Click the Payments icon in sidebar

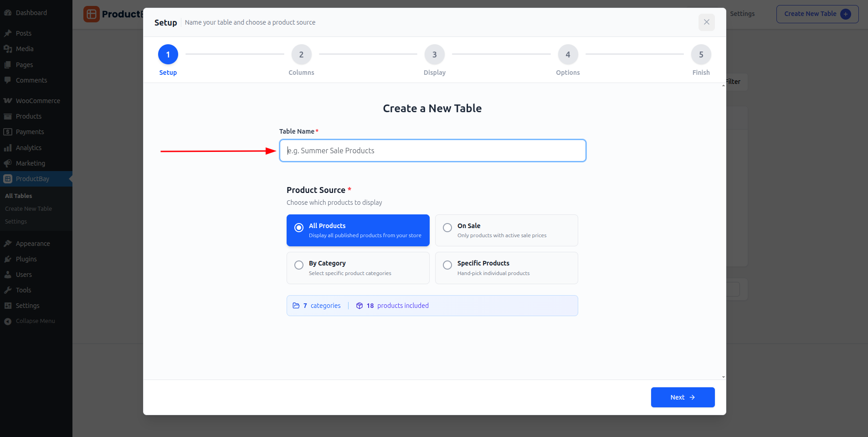(x=8, y=132)
